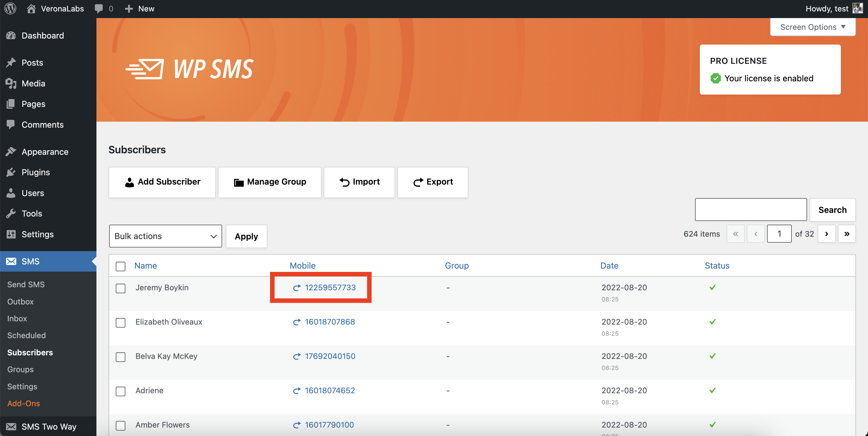Click the comments bubble icon in admin bar
Image resolution: width=868 pixels, height=436 pixels.
pyautogui.click(x=99, y=9)
